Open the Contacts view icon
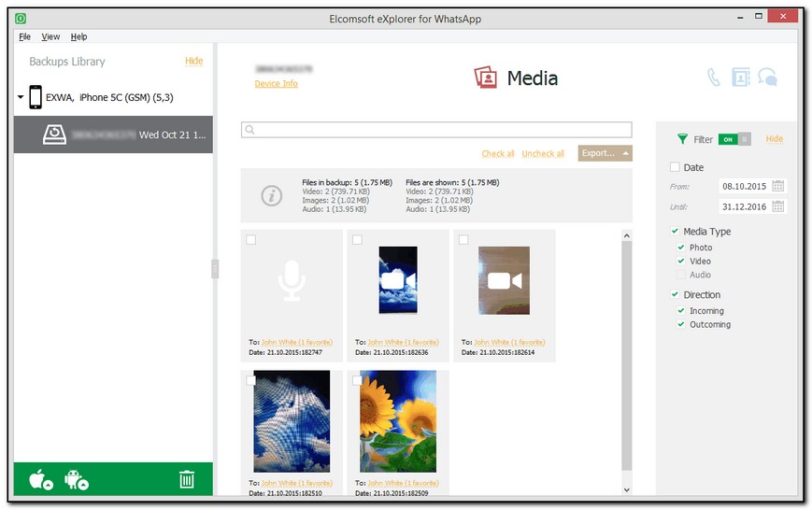The height and width of the screenshot is (510, 812). click(x=740, y=78)
